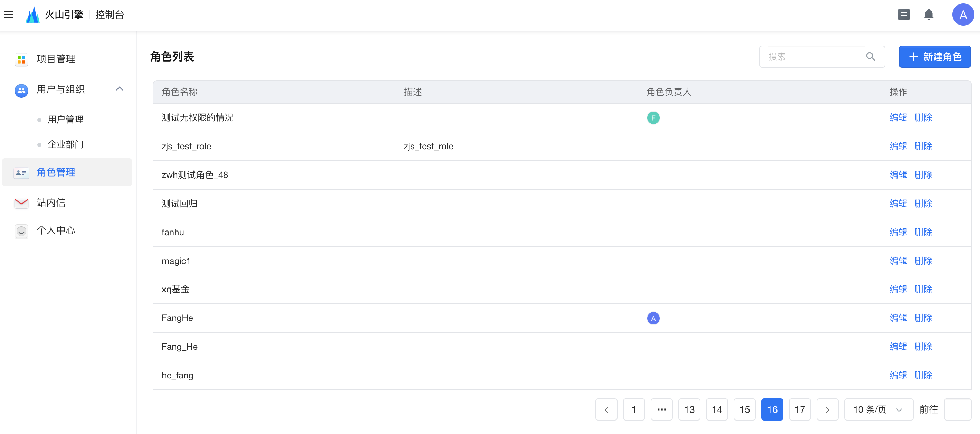Edit the 测试回归 role
Screen dimensions: 980x434
click(x=898, y=204)
